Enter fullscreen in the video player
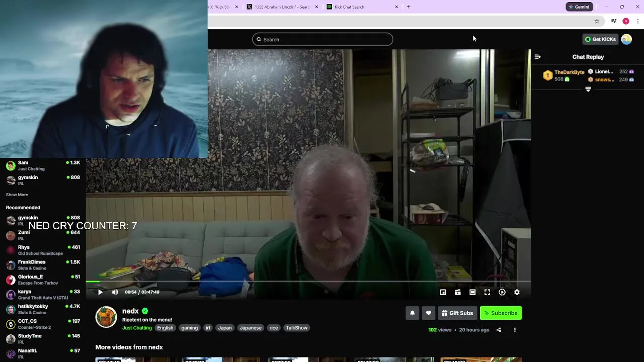Image resolution: width=644 pixels, height=362 pixels. [x=487, y=292]
